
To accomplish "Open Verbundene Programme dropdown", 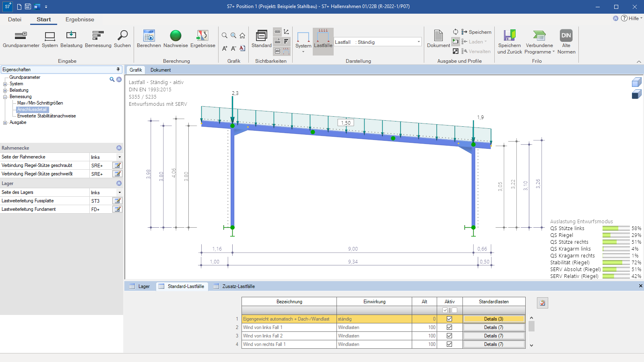I will [539, 42].
